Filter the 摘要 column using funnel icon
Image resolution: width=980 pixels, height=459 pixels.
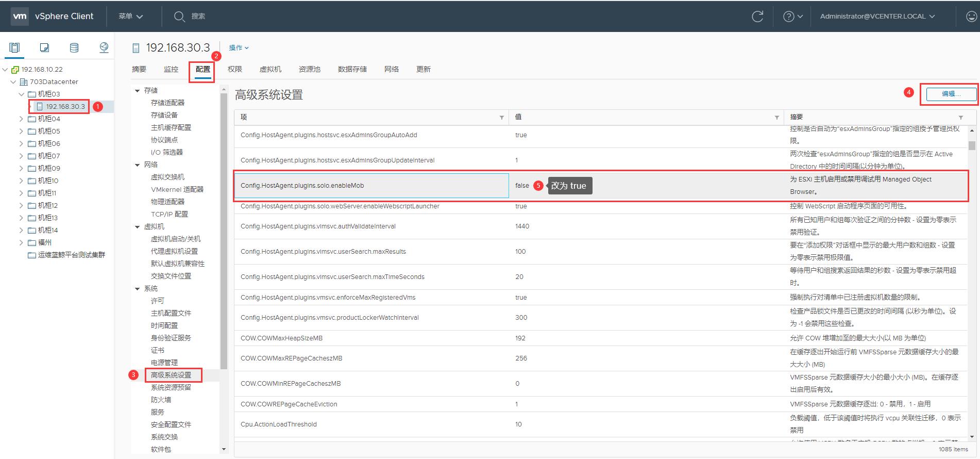(x=960, y=118)
